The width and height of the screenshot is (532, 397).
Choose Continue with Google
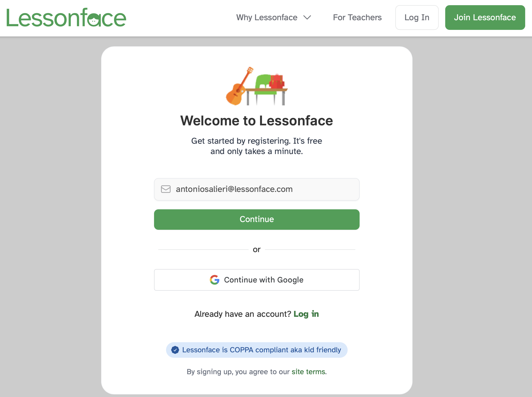257,280
